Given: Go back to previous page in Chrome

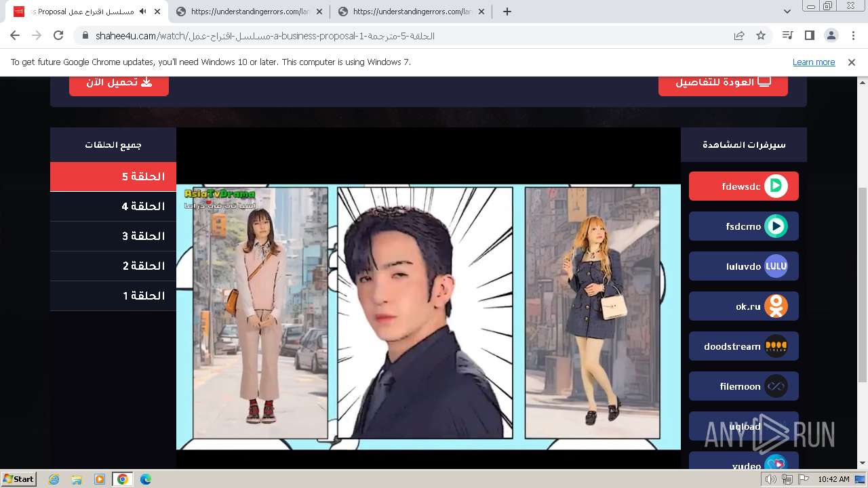Looking at the screenshot, I should point(15,35).
